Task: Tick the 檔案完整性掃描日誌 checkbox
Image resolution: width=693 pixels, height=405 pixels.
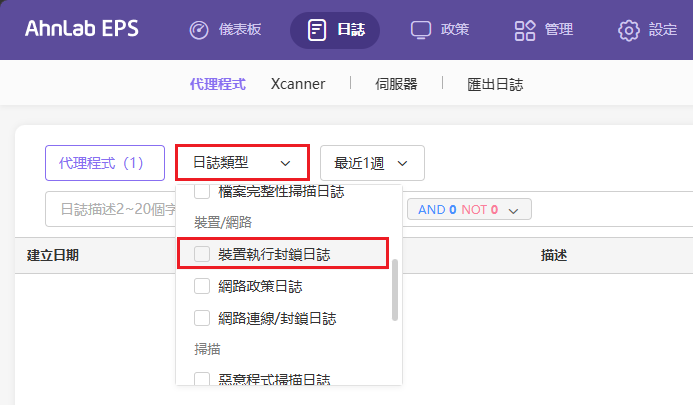Action: coord(202,192)
